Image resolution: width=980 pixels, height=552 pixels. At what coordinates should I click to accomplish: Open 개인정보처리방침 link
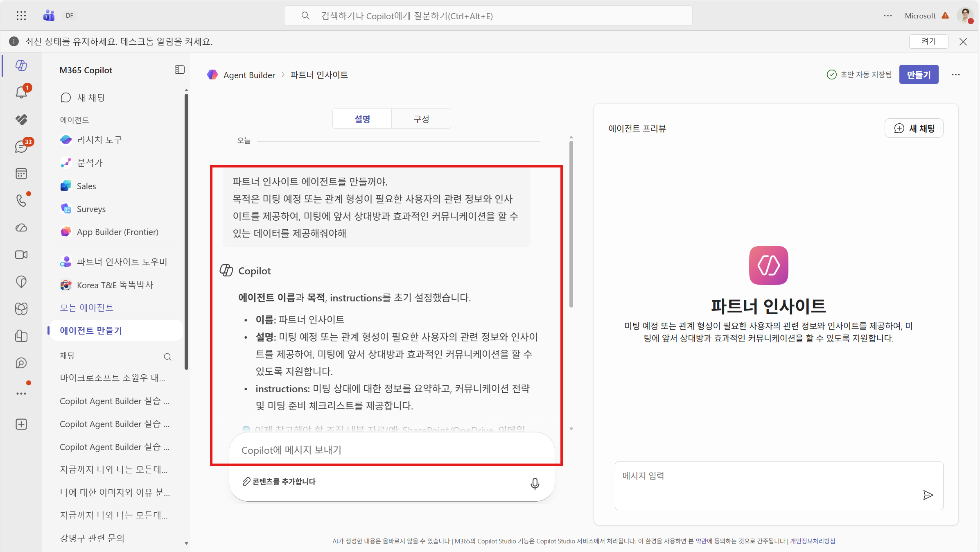pyautogui.click(x=813, y=541)
